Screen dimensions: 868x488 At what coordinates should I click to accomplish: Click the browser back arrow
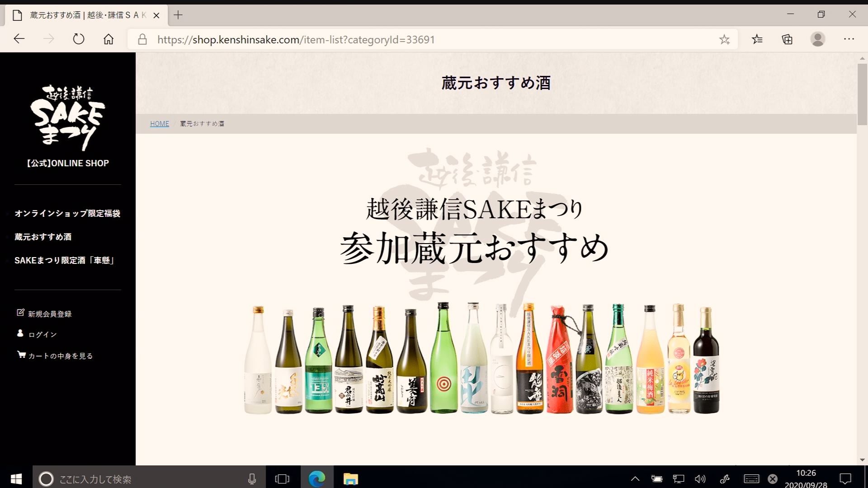(x=19, y=39)
